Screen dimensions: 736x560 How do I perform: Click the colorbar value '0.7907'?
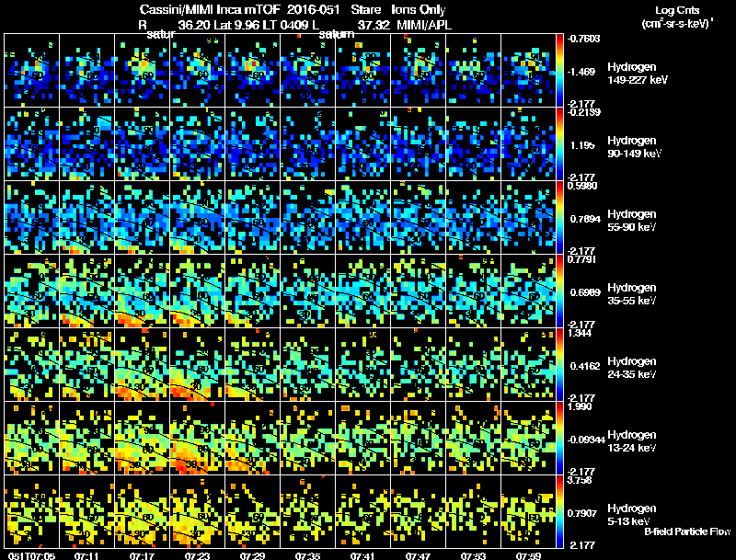tap(584, 514)
